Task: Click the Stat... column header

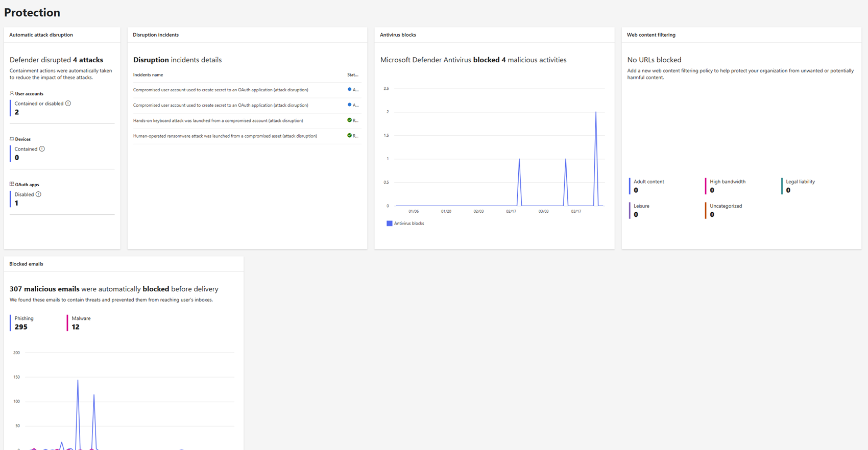Action: [x=352, y=75]
